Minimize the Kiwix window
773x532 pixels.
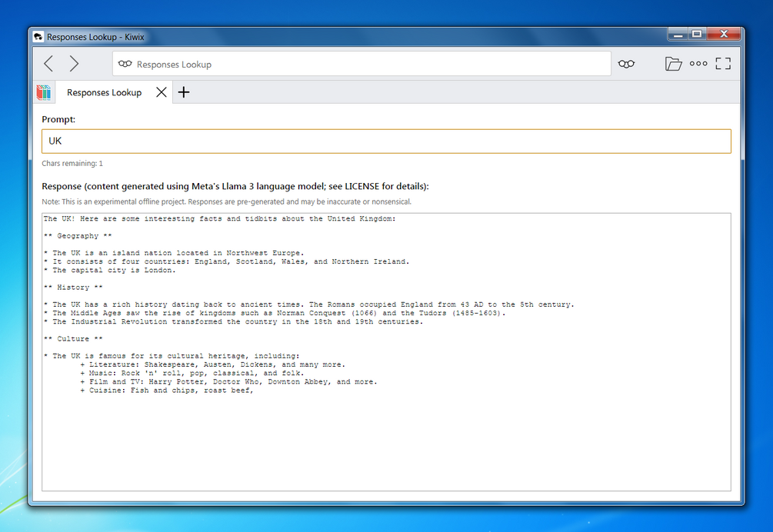coord(678,35)
